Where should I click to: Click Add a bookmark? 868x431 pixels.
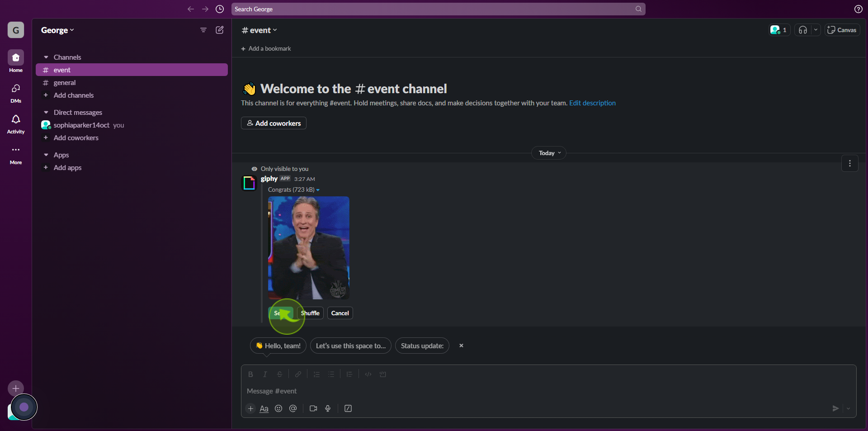click(266, 48)
